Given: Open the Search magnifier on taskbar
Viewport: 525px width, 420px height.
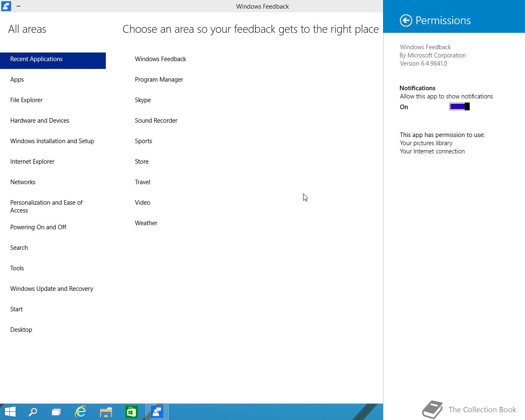Looking at the screenshot, I should 32,412.
